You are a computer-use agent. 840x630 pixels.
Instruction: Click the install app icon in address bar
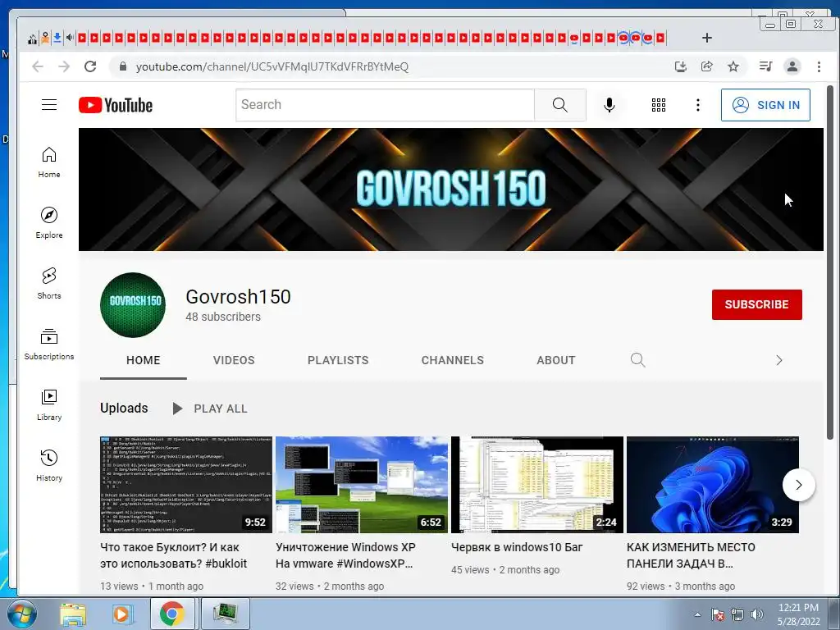pyautogui.click(x=680, y=66)
